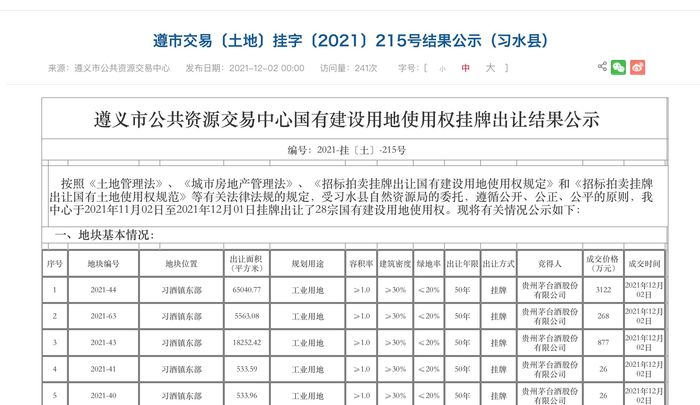Viewport: 700px width, 405px height.
Task: Set font size to large (大)
Action: 490,68
